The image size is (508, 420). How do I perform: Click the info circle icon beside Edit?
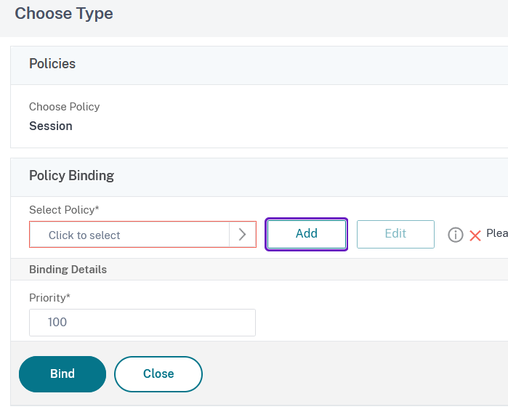(x=456, y=235)
